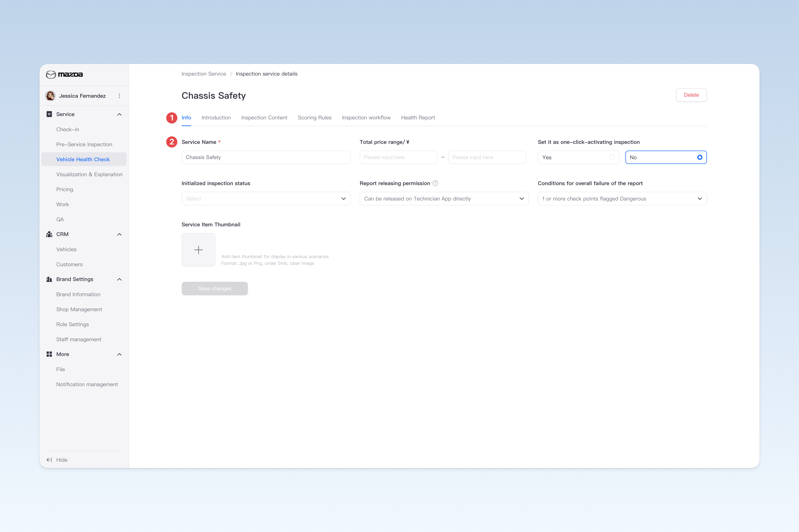Switch to the Health Report tab
799x532 pixels.
coord(418,118)
